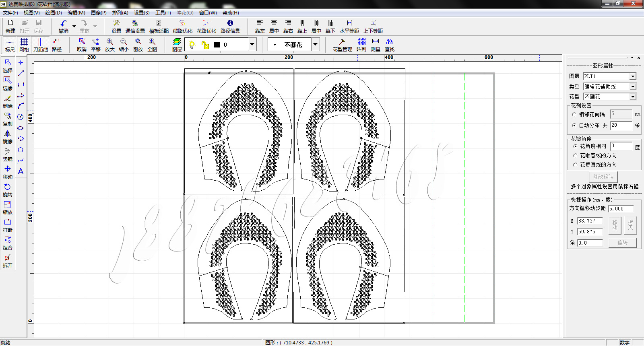Click the 方向键移动步距 input field
This screenshot has height=346, width=644.
point(621,209)
